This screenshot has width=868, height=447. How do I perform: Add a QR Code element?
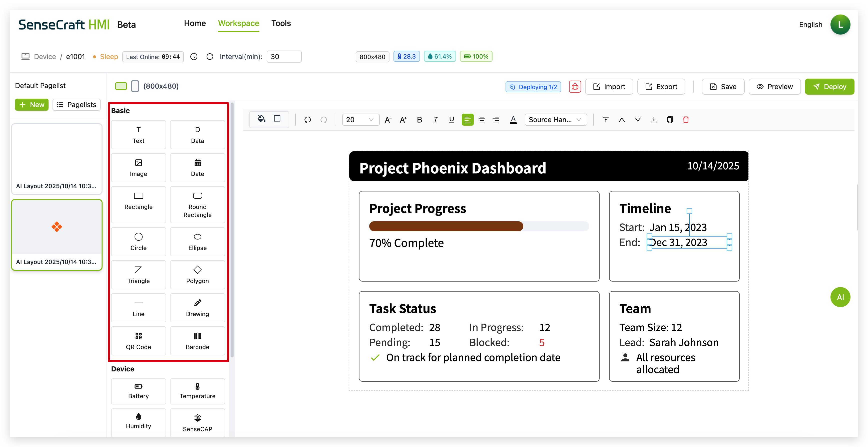pyautogui.click(x=138, y=340)
